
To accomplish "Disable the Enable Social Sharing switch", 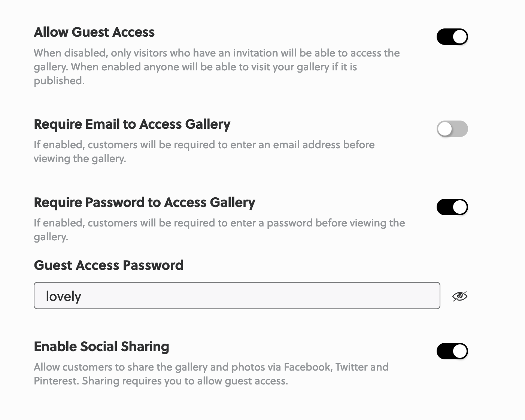I will (452, 351).
